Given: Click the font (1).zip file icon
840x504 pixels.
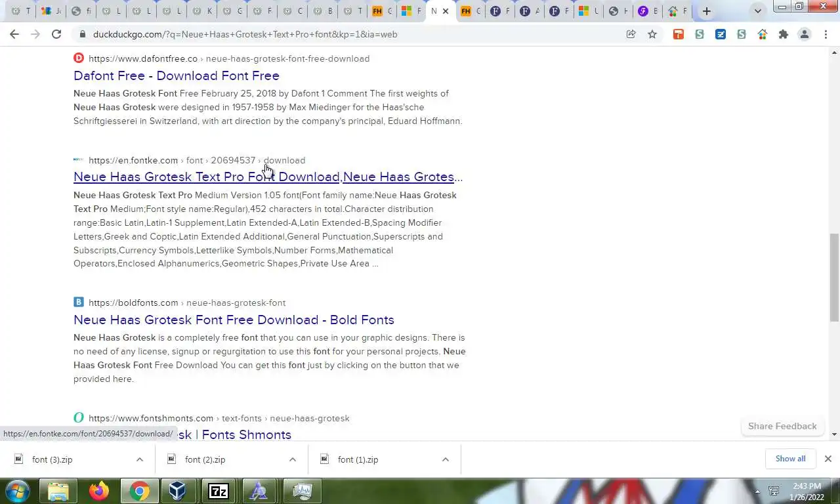Looking at the screenshot, I should point(325,459).
